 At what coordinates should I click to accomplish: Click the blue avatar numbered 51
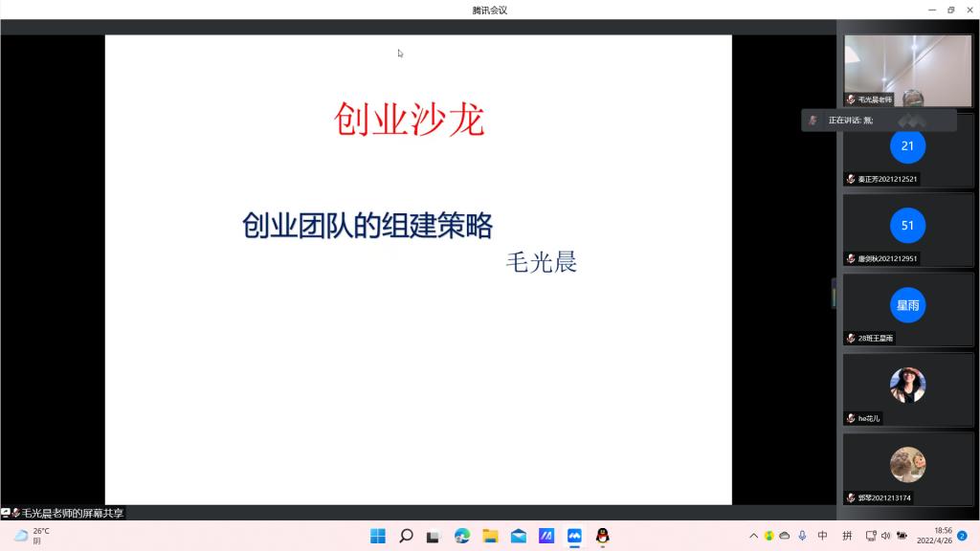pyautogui.click(x=907, y=226)
